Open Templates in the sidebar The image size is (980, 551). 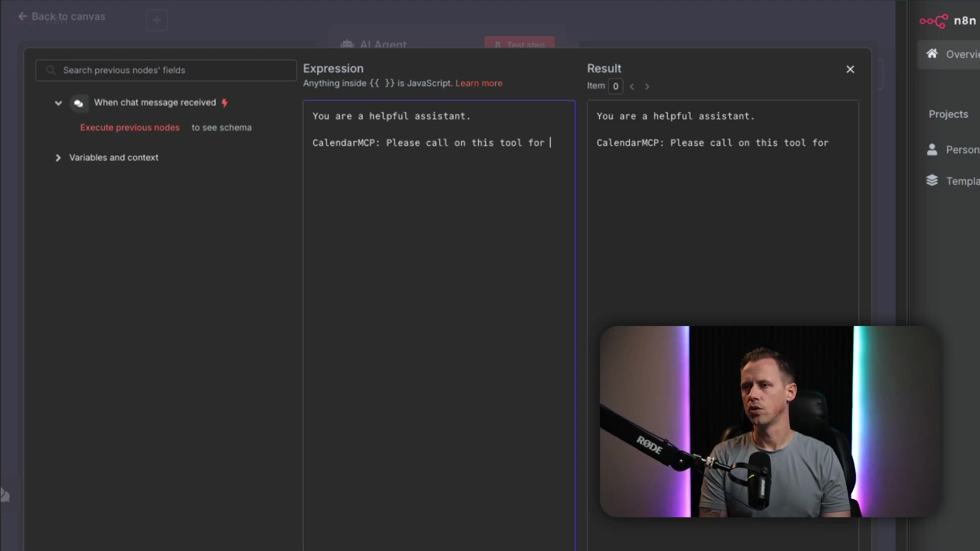coord(952,181)
